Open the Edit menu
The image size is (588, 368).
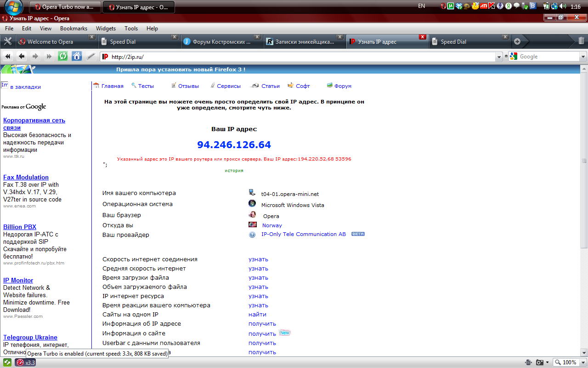27,29
